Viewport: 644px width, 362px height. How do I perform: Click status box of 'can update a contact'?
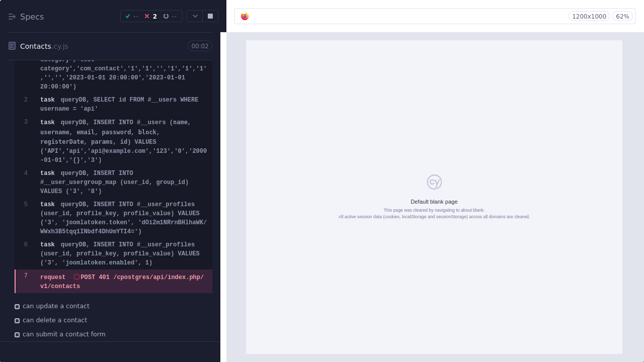pyautogui.click(x=17, y=307)
